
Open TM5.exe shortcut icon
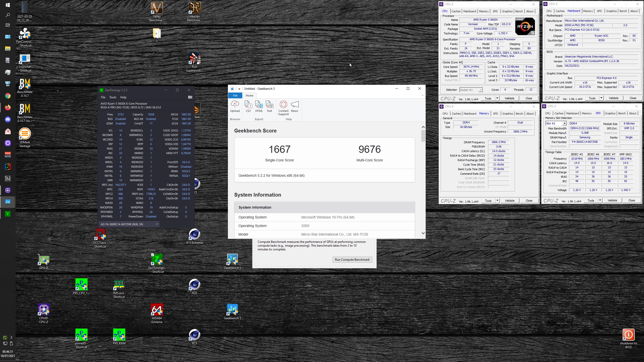click(x=119, y=288)
